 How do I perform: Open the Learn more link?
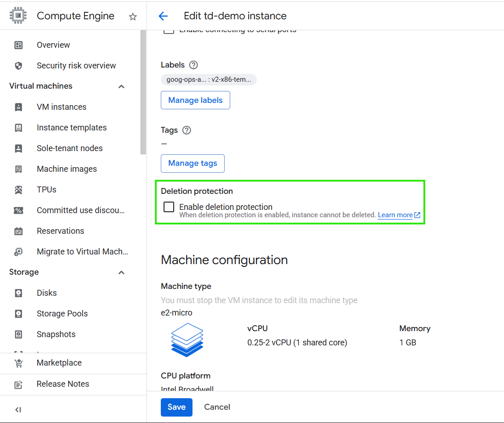pyautogui.click(x=395, y=215)
